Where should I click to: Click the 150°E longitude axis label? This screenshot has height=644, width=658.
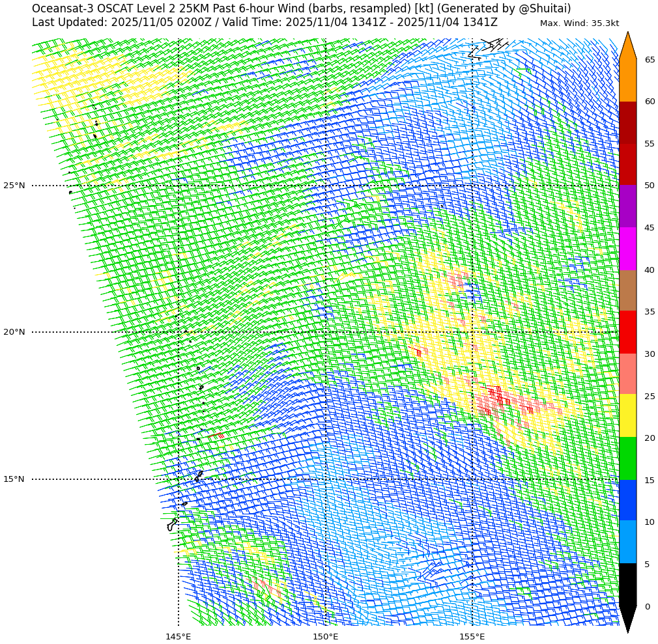(325, 636)
